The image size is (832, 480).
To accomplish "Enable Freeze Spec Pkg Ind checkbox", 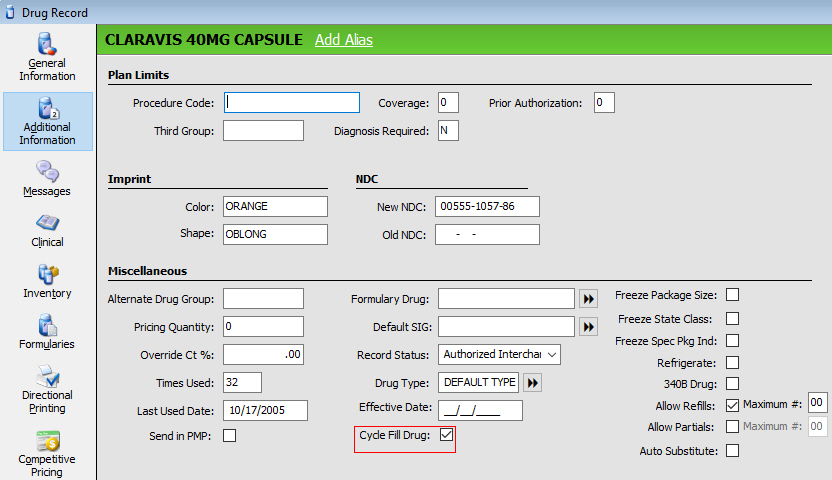I will click(x=732, y=341).
